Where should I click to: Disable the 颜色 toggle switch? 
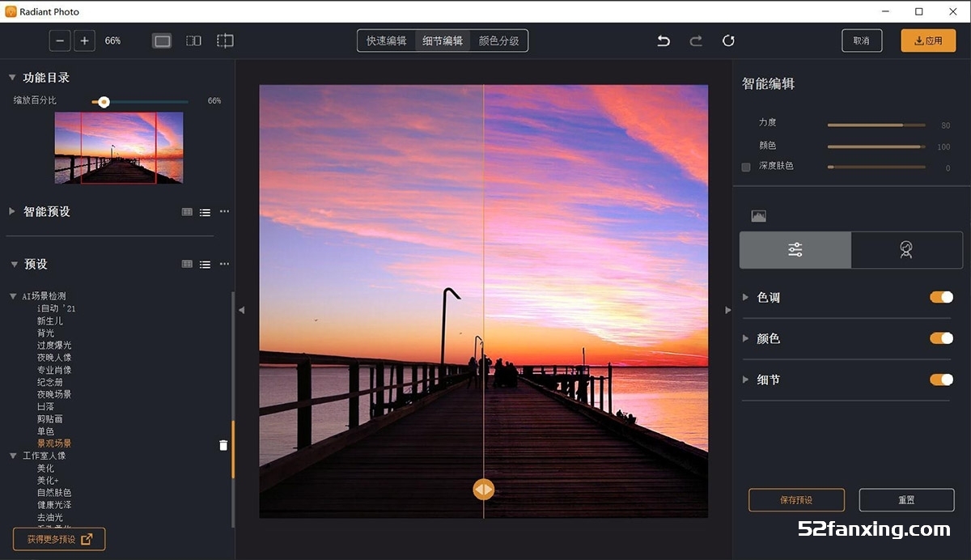tap(941, 338)
